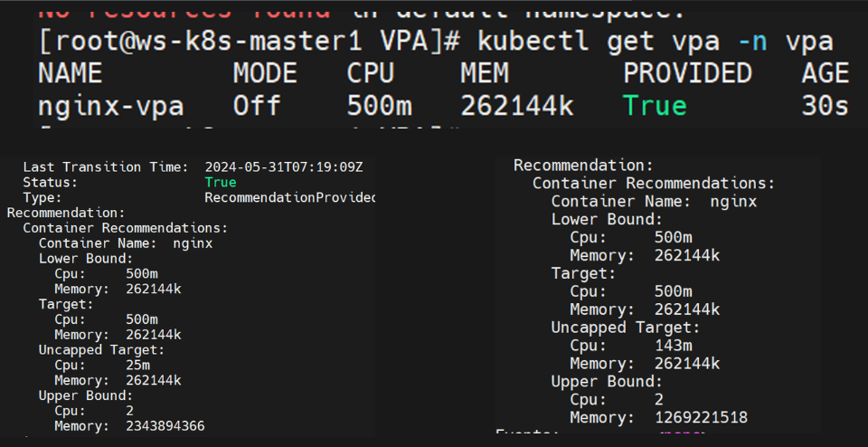
Task: Click Upper Bound label in left panel
Action: [86, 395]
